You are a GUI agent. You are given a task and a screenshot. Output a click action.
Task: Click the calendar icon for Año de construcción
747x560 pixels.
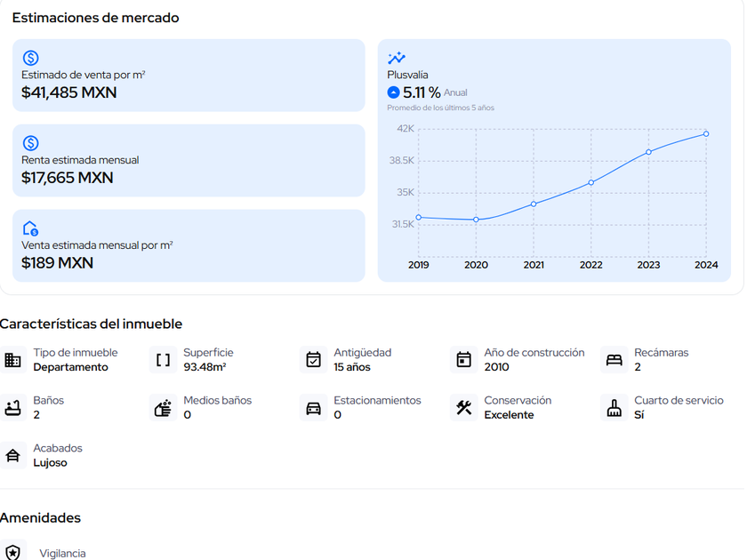pos(463,360)
